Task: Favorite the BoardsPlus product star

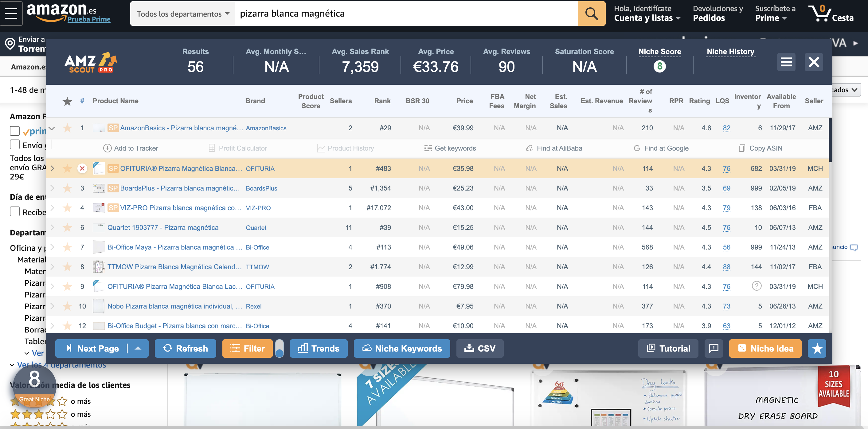Action: 67,188
